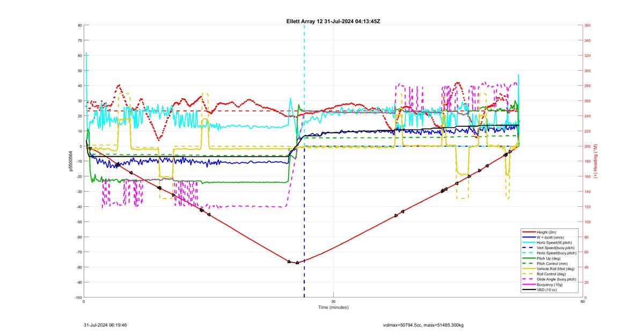Click the timestamp "31-Jul-2024 06:19:46" at bottom left

[x=105, y=325]
